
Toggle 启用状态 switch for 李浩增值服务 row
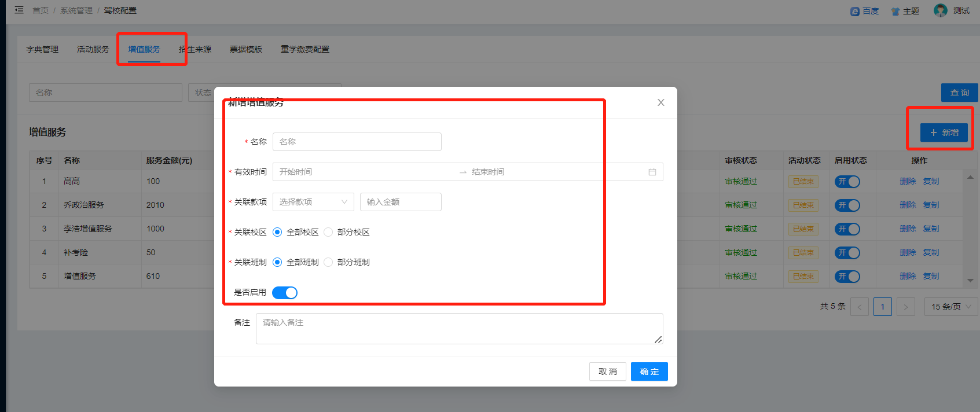click(847, 229)
